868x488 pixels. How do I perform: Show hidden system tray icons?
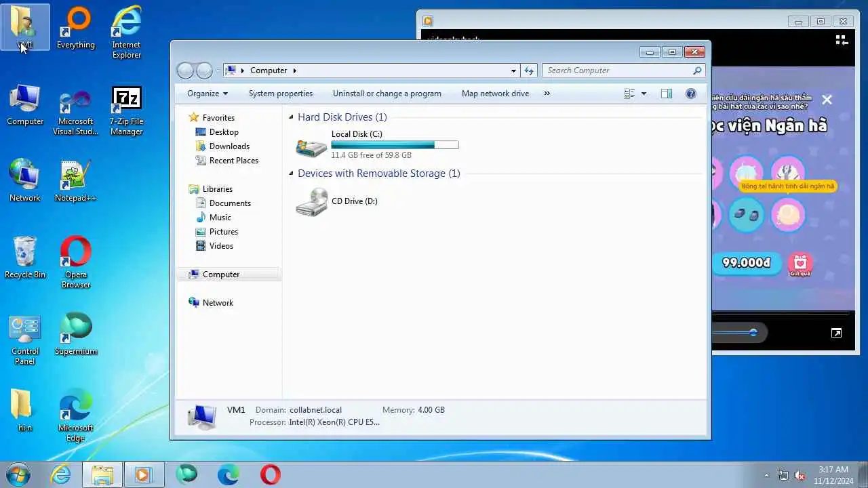(767, 475)
